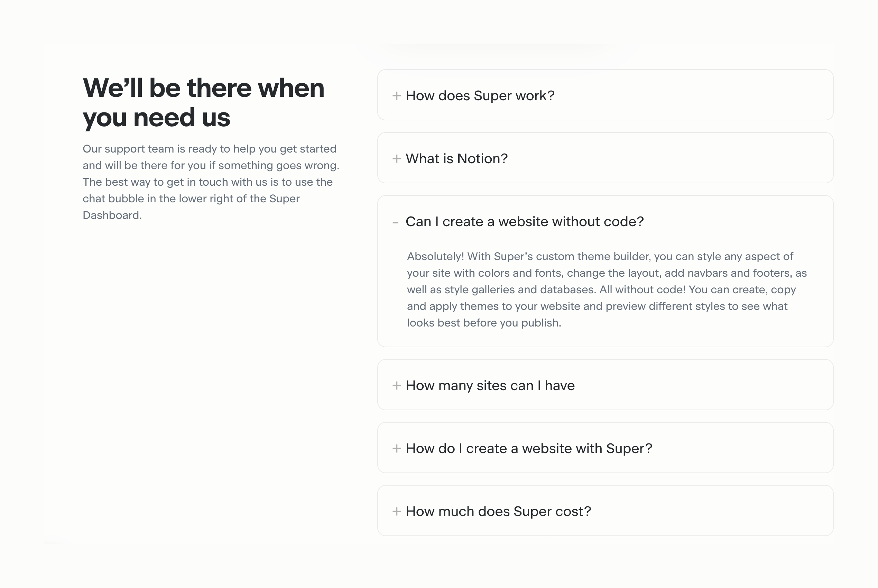Collapse the 'Can I create a website without code?' title
878x588 pixels.
525,222
